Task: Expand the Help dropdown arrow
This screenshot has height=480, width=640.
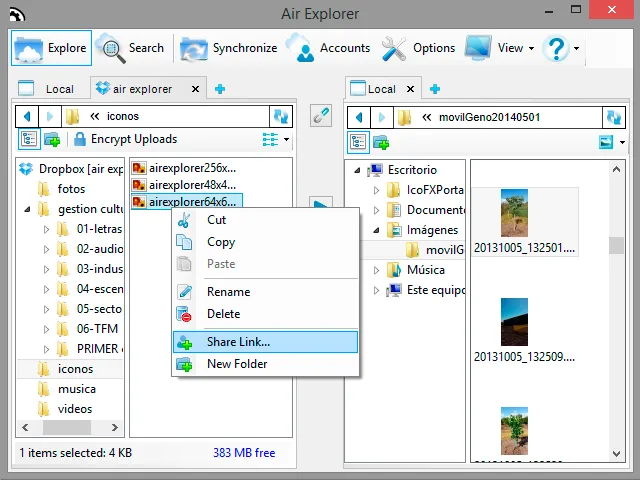Action: click(576, 48)
